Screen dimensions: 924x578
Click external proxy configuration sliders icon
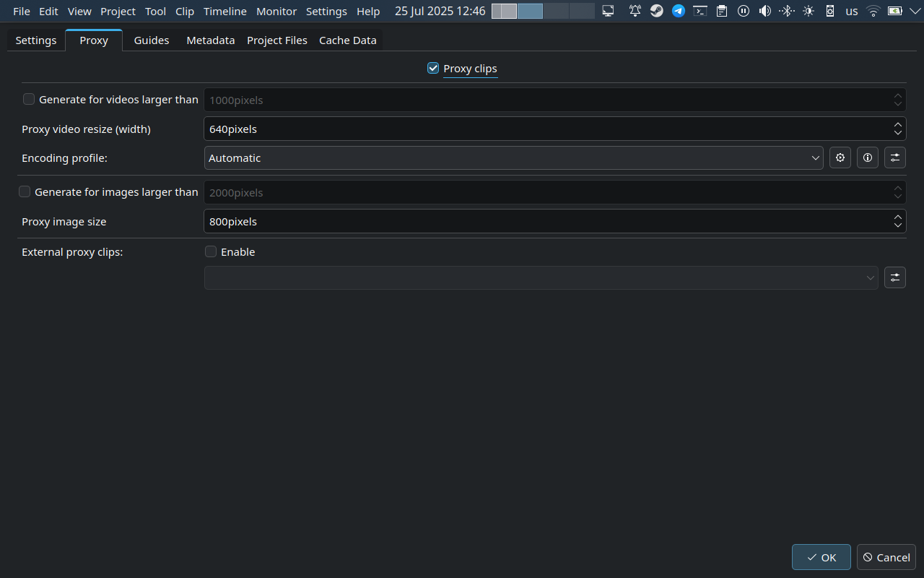(x=895, y=277)
